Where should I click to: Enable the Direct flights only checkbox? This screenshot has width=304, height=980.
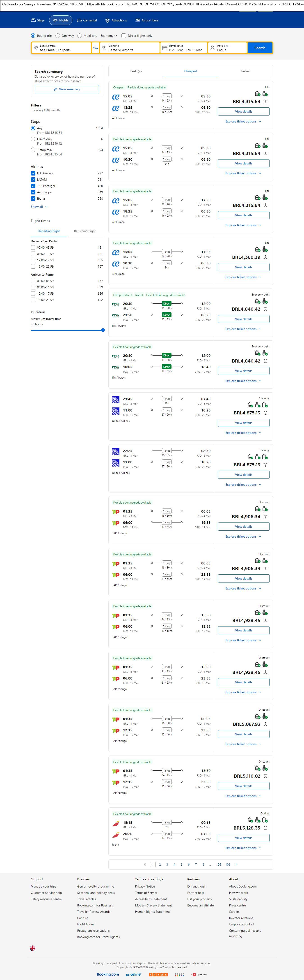pos(123,36)
